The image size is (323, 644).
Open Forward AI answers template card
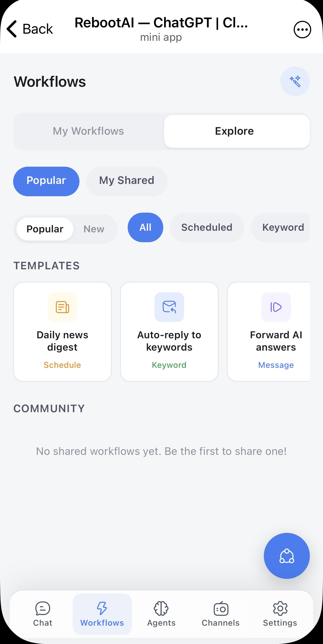[269, 331]
